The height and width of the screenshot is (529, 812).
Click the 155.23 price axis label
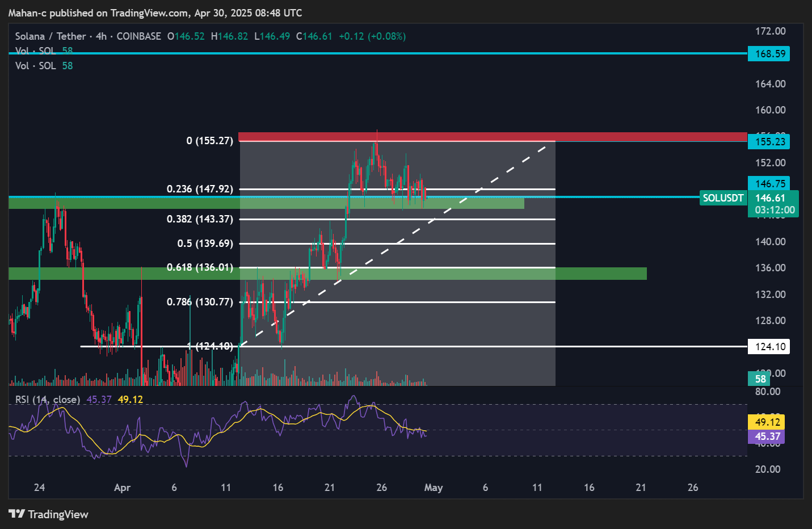click(769, 142)
